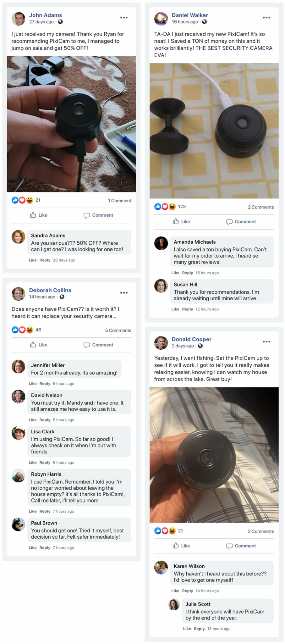
Task: Click the Comment bubble icon under Deborah Collins' post
Action: click(x=87, y=345)
